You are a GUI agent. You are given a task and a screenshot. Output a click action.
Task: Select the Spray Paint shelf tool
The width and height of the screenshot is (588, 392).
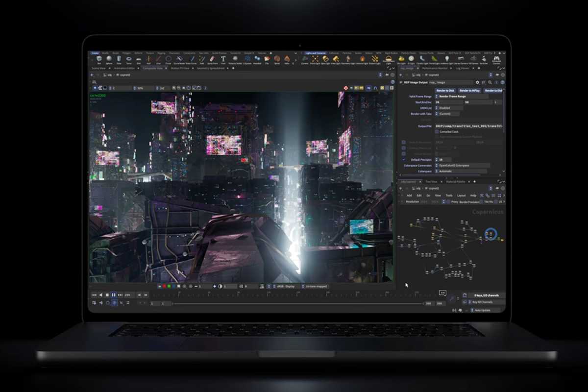coord(212,59)
